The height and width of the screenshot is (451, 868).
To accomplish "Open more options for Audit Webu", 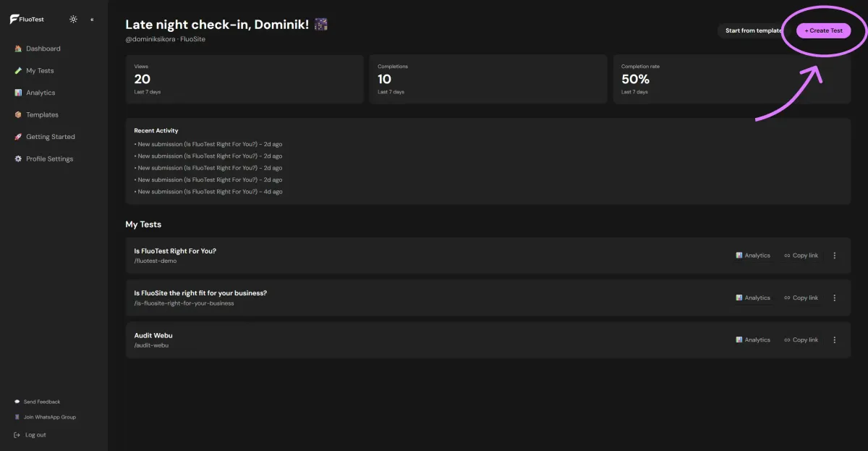I will click(x=835, y=340).
